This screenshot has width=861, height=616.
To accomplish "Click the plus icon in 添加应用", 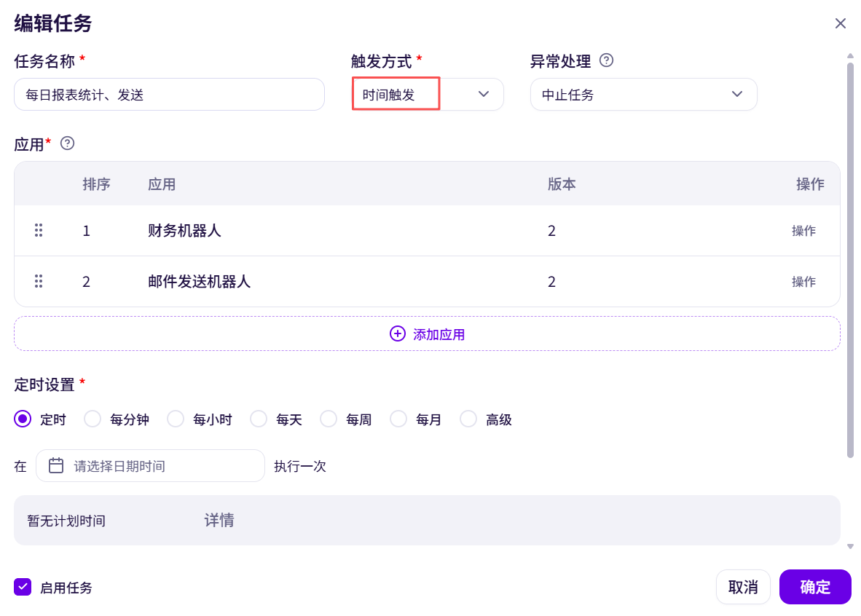I will [x=398, y=333].
